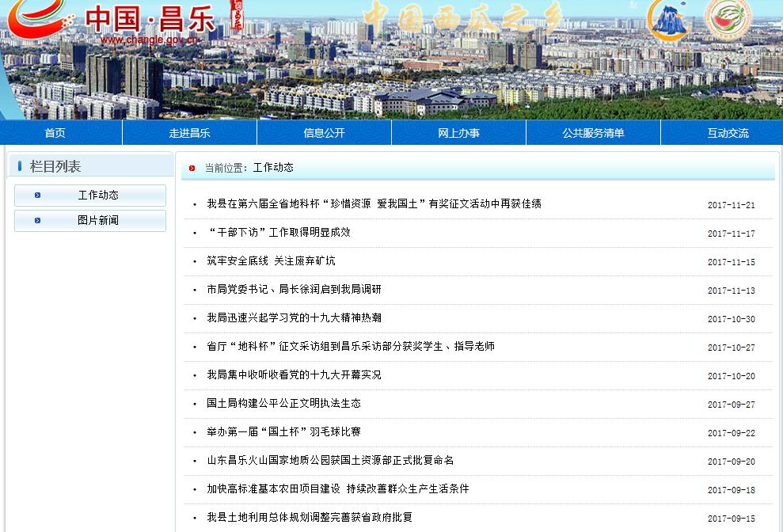Image resolution: width=783 pixels, height=532 pixels.
Task: Read the 筑牢安全底线 关注废弃矿坑 article
Action: coord(271,261)
